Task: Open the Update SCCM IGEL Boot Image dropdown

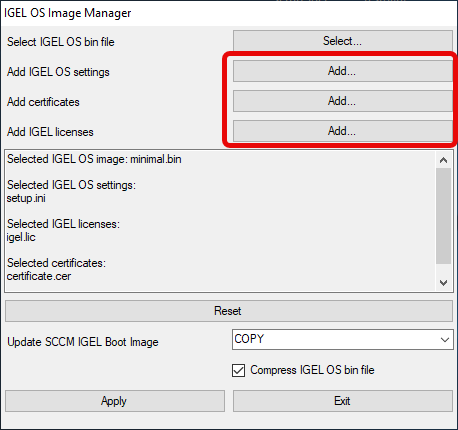Action: pos(343,339)
